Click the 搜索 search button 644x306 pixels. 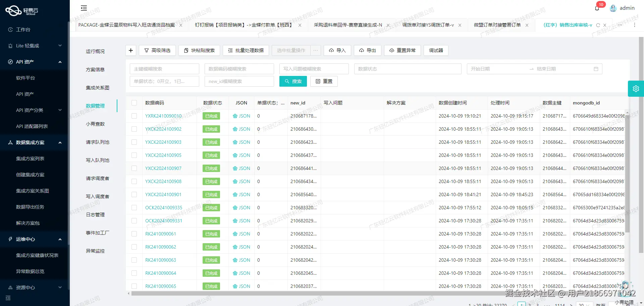tap(293, 81)
